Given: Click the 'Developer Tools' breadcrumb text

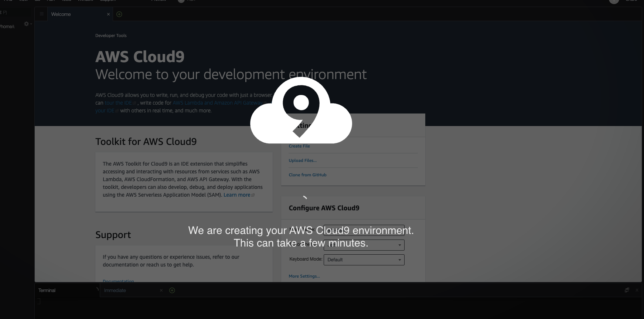Looking at the screenshot, I should pos(111,35).
